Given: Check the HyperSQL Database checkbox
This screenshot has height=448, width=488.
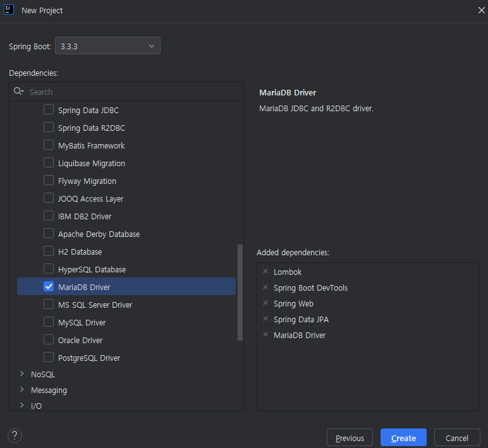Looking at the screenshot, I should point(49,269).
